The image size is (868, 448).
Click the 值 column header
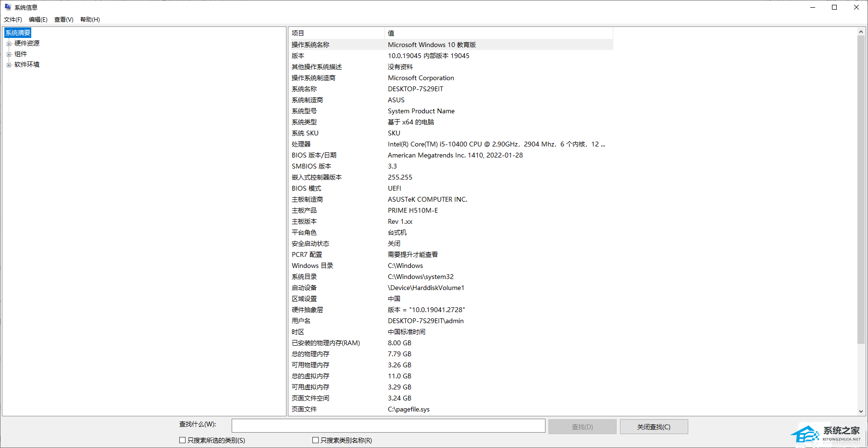[498, 33]
